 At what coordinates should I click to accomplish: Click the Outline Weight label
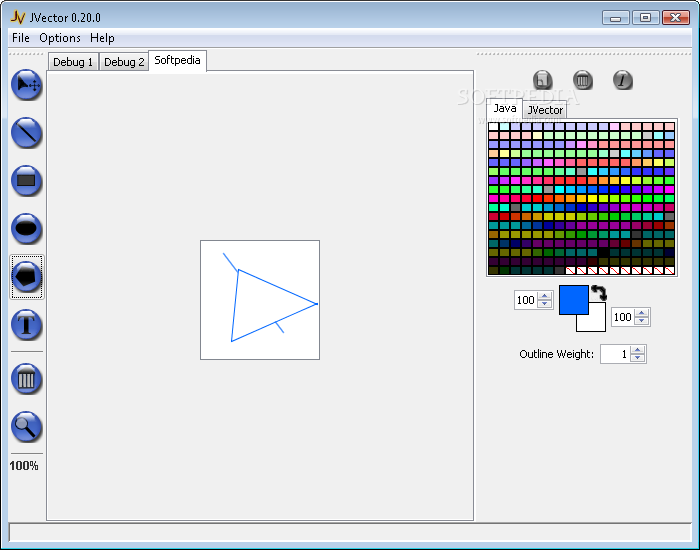click(x=556, y=354)
